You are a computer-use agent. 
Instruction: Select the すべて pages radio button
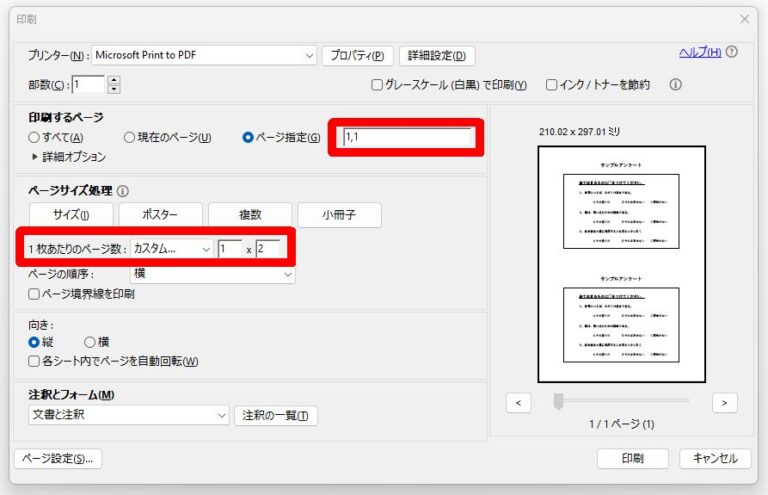(34, 137)
